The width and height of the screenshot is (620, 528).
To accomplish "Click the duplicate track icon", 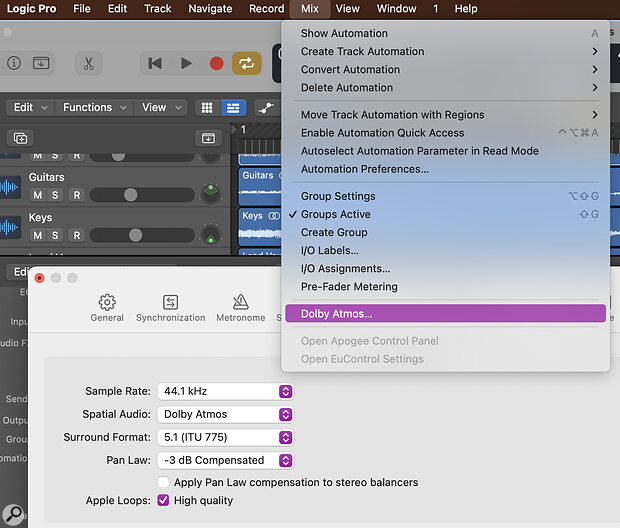I will 21,138.
